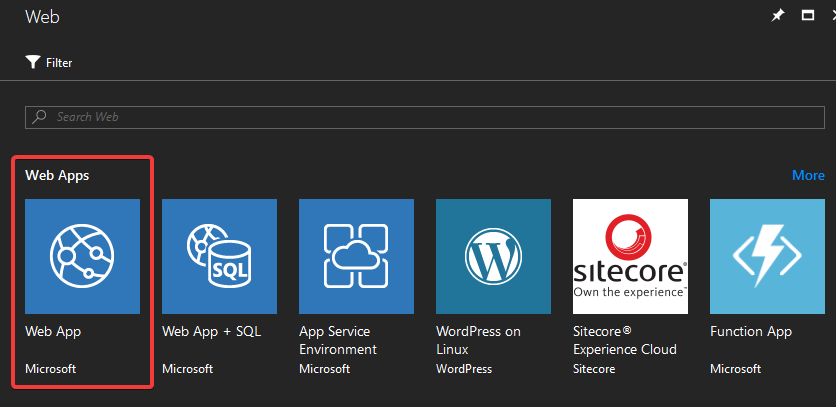Choose the App Service Environment icon
836x407 pixels.
(x=357, y=257)
